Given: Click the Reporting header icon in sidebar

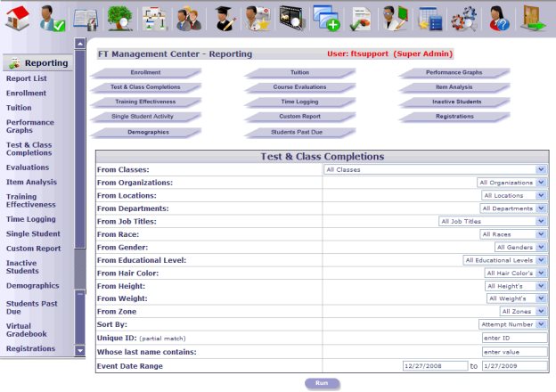Looking at the screenshot, I should point(14,63).
